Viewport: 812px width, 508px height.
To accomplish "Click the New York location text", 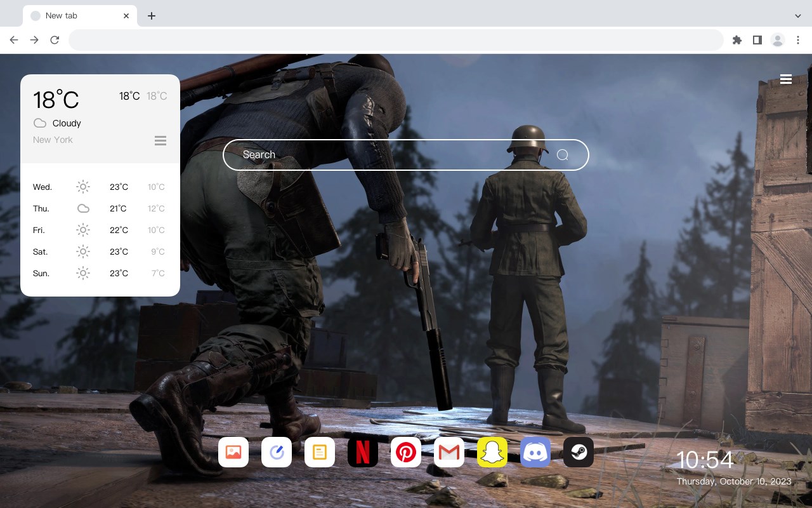I will (53, 140).
